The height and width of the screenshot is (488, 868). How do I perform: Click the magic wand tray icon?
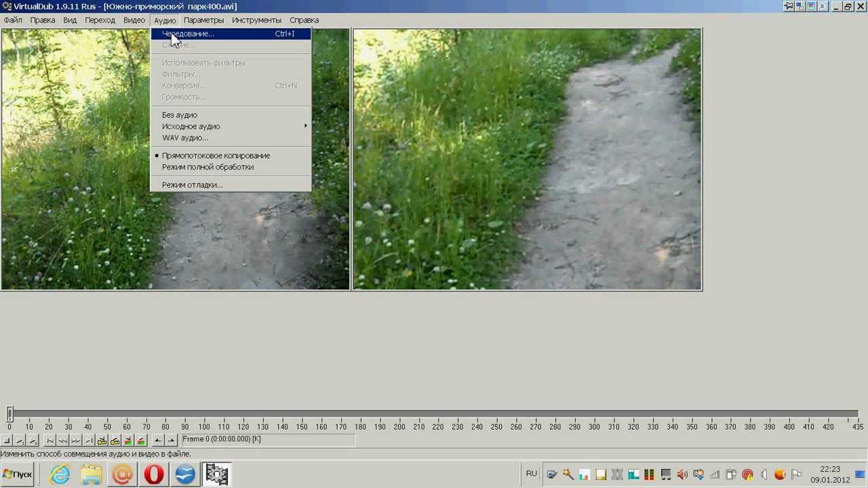pyautogui.click(x=568, y=474)
